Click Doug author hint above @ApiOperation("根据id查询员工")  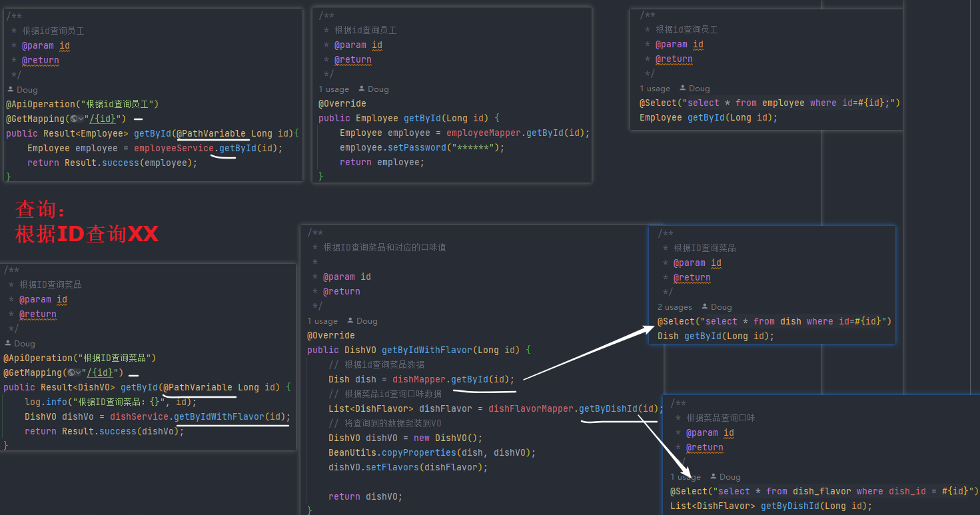(23, 89)
